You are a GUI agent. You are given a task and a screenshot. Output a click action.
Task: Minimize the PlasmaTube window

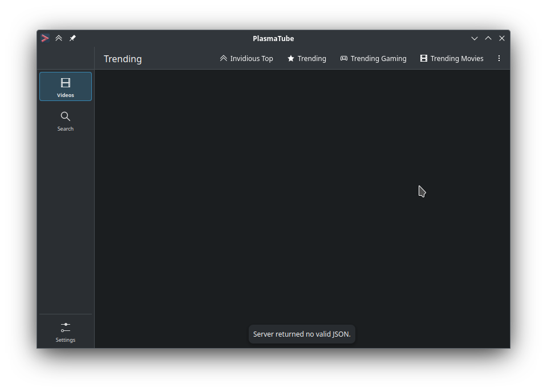click(x=475, y=38)
